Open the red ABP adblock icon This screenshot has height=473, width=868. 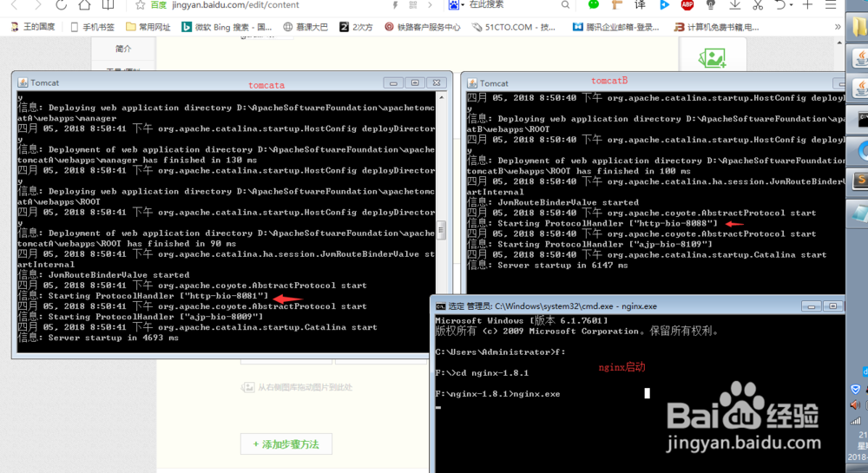[x=687, y=5]
